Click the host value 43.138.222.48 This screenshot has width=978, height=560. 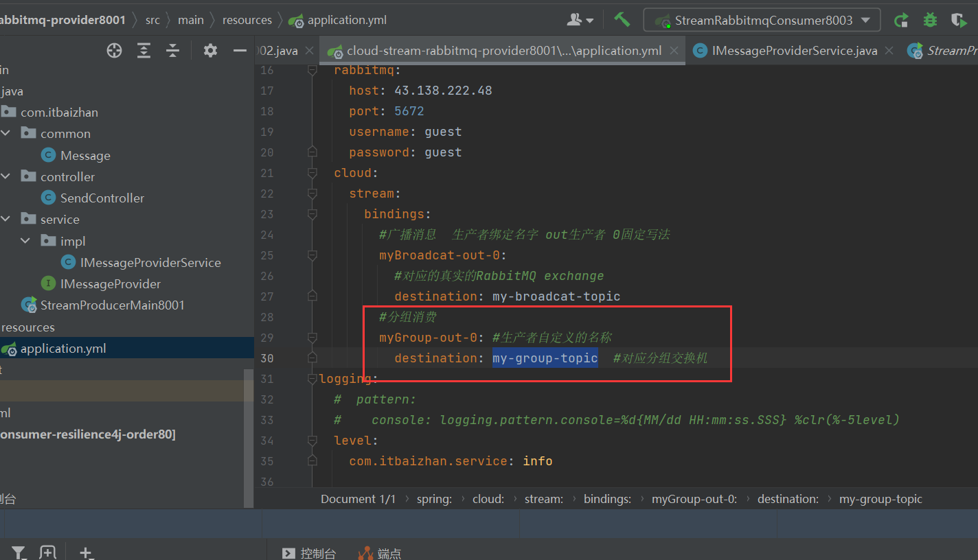(443, 91)
